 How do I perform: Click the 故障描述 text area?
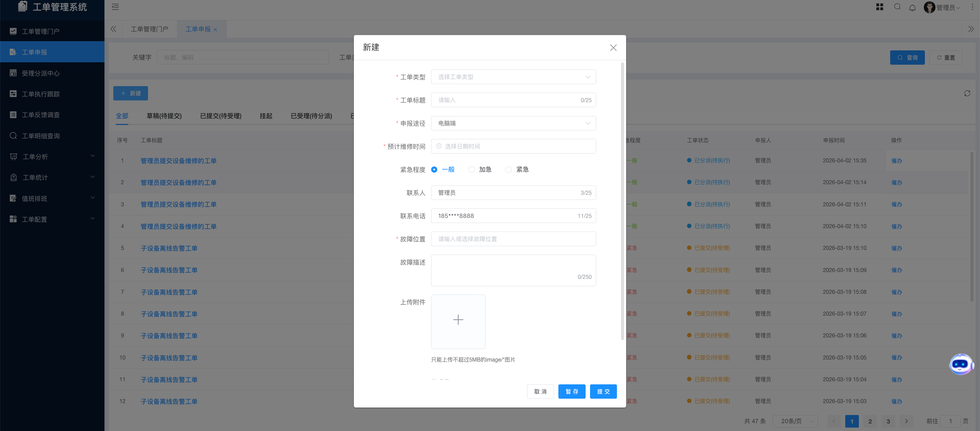(513, 270)
